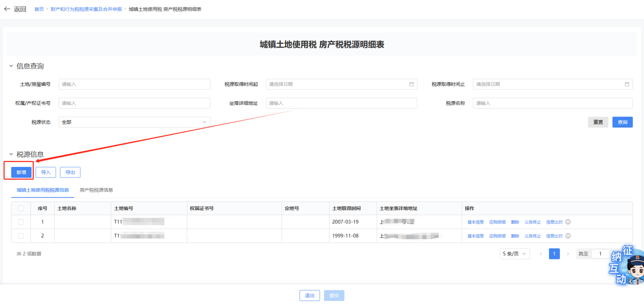
Task: Click the back arrow icon
Action: pyautogui.click(x=7, y=9)
